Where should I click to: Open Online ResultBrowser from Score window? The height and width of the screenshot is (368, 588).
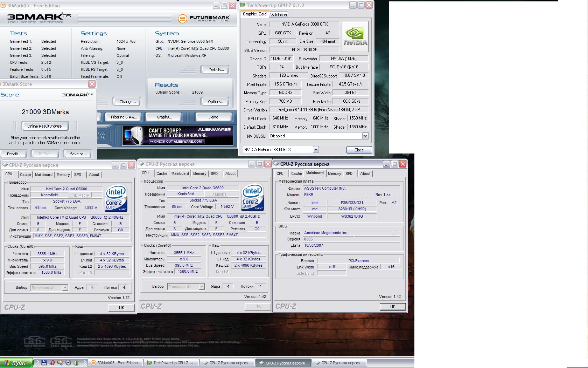45,126
